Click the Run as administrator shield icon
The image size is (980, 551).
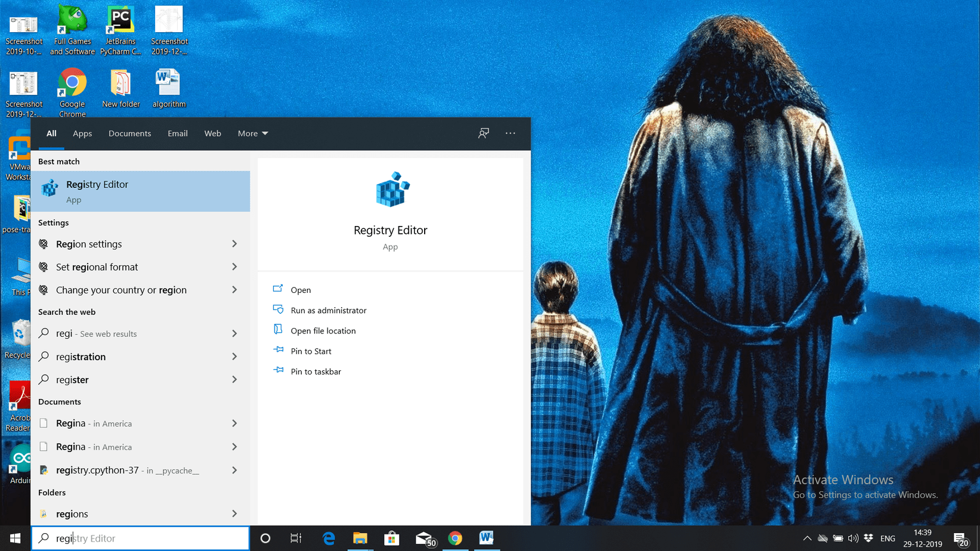point(278,309)
